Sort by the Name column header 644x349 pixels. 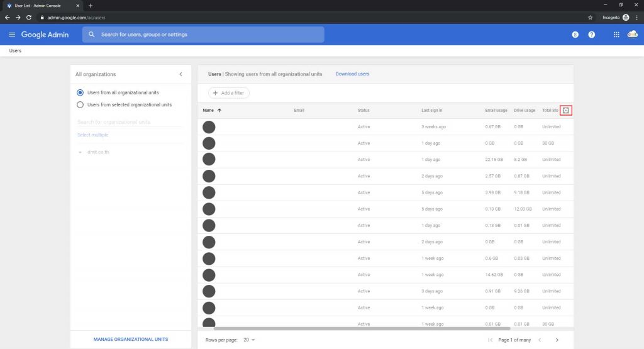tap(208, 110)
